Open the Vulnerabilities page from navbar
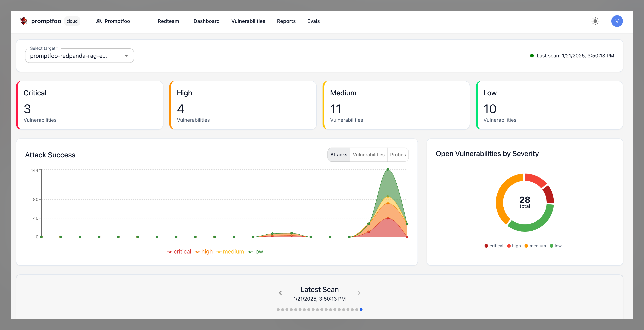Viewport: 644px width, 330px height. pos(248,21)
